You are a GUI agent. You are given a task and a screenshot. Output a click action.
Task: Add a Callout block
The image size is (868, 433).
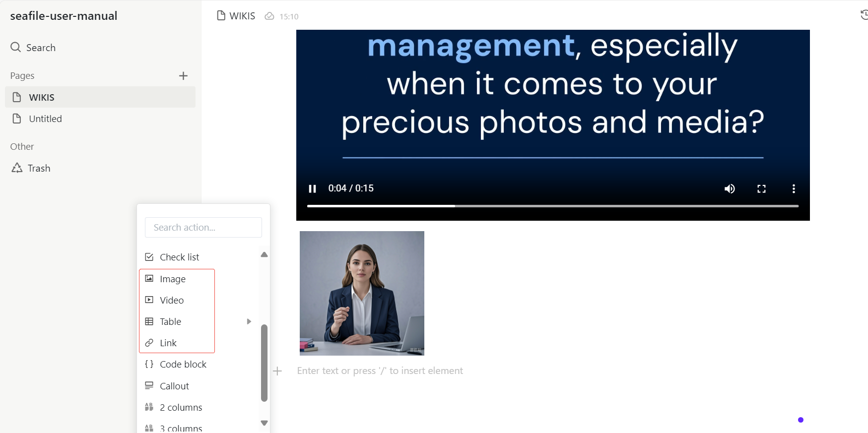(174, 386)
